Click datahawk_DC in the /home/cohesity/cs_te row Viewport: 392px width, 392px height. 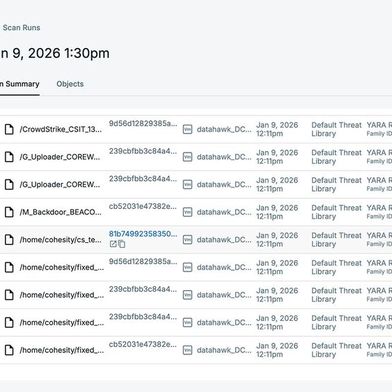[x=224, y=240]
